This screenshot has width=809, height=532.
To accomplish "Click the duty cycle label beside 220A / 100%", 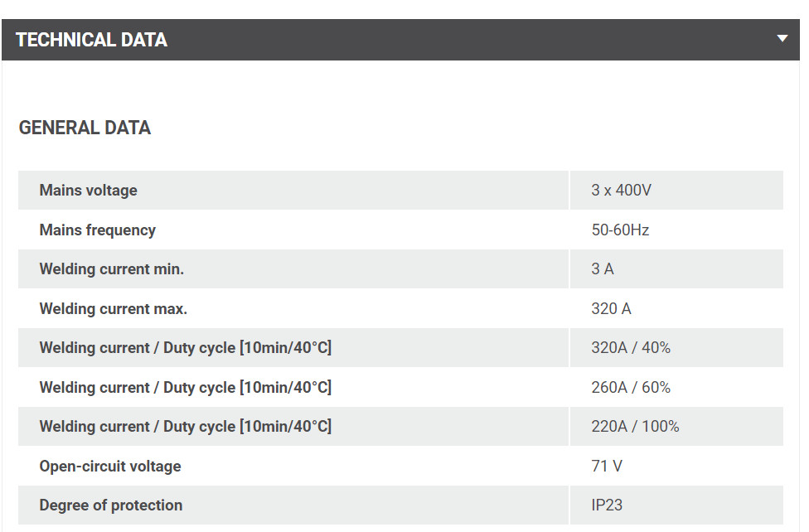I will [x=186, y=427].
